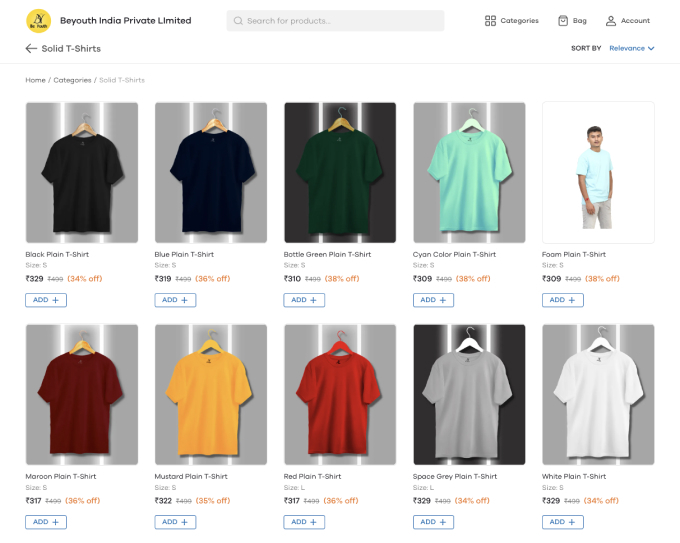Click the chevron next to Relevance
The height and width of the screenshot is (543, 680).
pos(651,49)
